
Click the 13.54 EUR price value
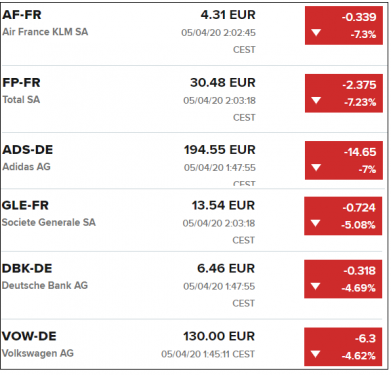pyautogui.click(x=223, y=205)
